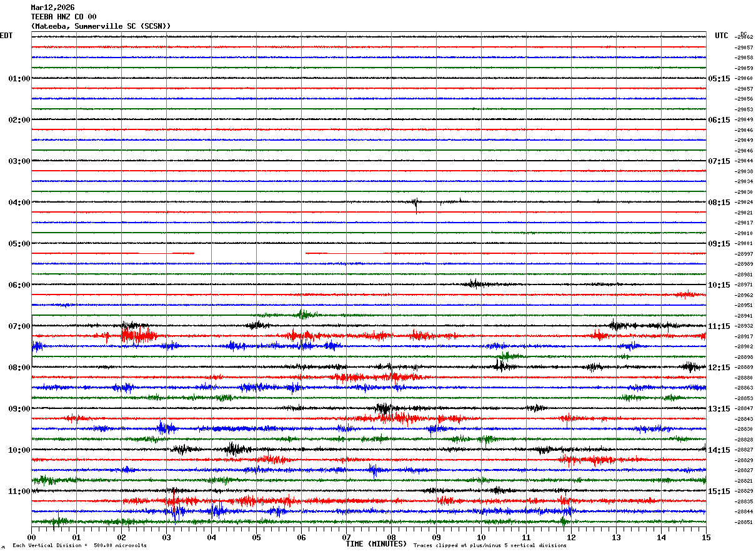756x554 pixels.
Task: Click the 07:15 UTC time label
Action: point(719,161)
